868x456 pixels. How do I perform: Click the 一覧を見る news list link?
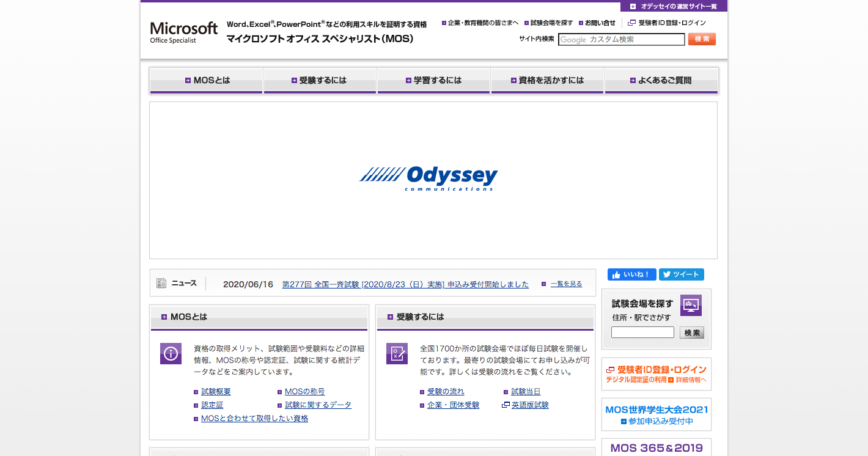point(566,284)
